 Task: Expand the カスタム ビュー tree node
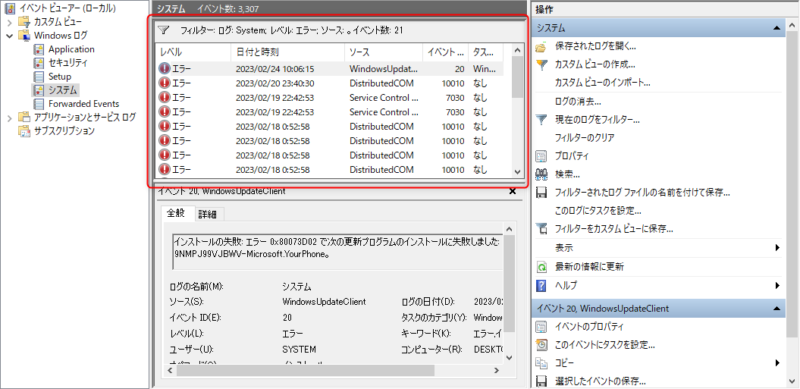click(x=10, y=22)
